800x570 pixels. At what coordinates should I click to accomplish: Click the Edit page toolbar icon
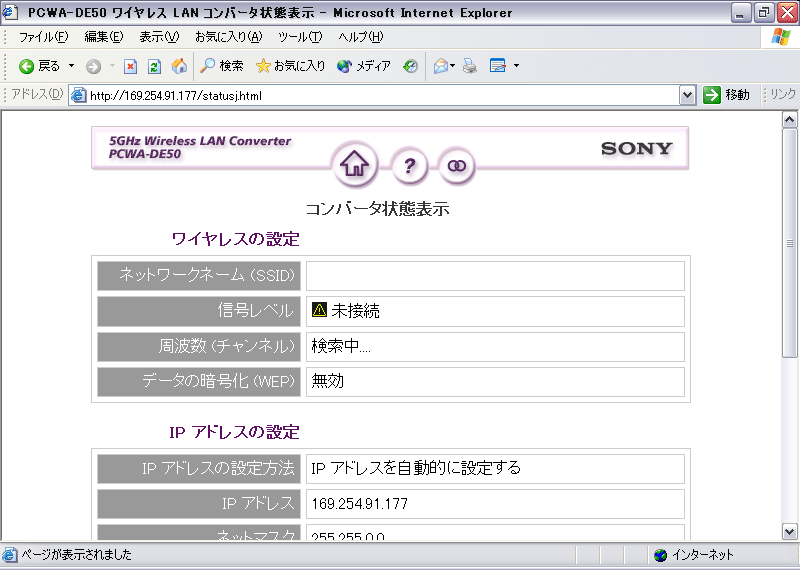point(497,66)
